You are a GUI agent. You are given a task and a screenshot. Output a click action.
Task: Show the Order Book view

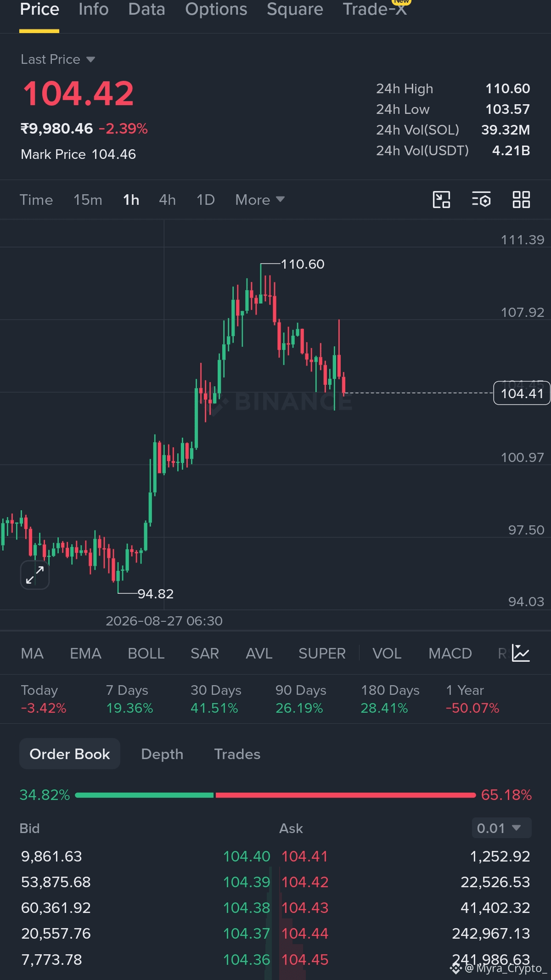tap(70, 754)
